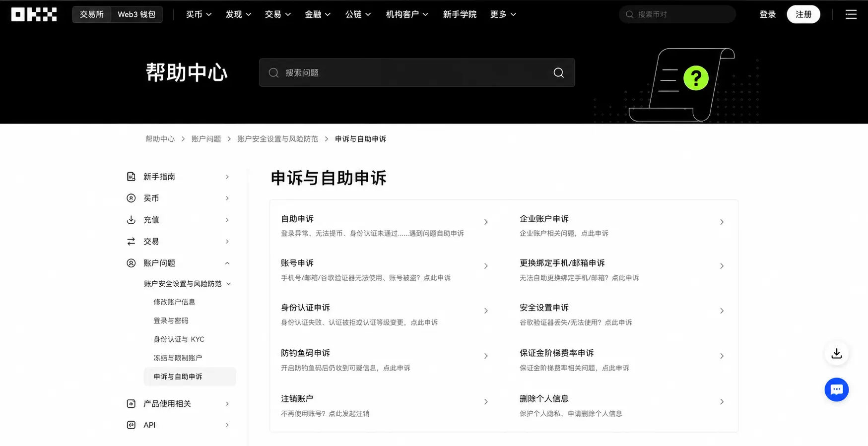
Task: Switch to 交易所 mode
Action: pos(92,14)
